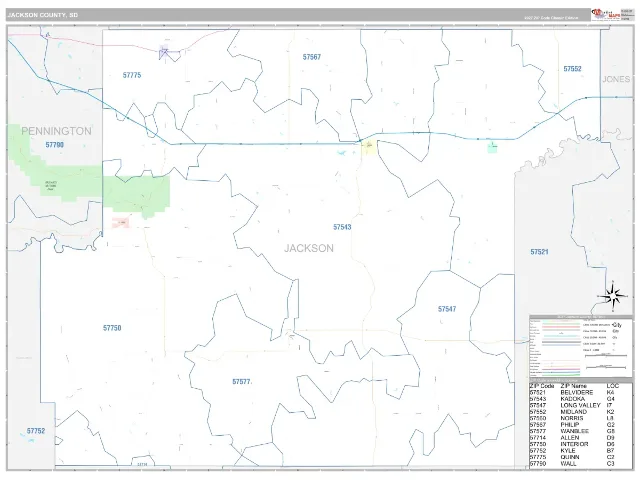Click the 57552 ZIP label on map
The height and width of the screenshot is (480, 640).
point(572,69)
